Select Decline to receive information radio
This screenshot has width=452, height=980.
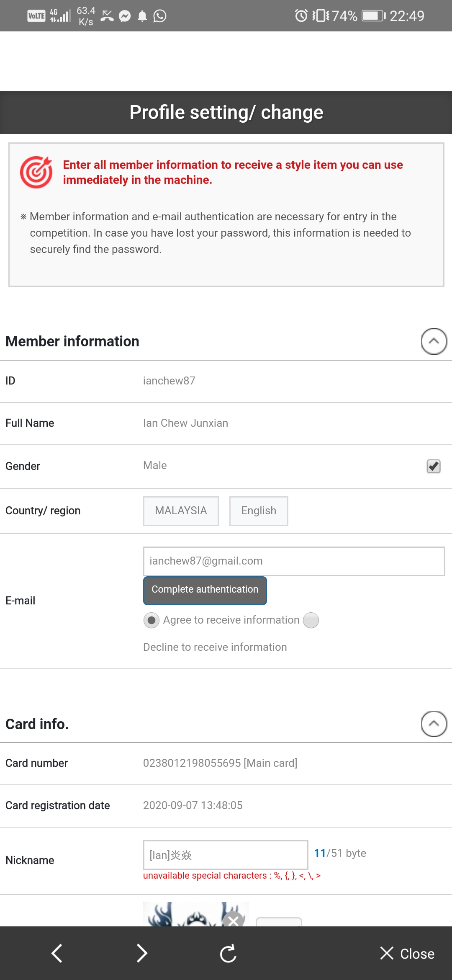coord(311,620)
